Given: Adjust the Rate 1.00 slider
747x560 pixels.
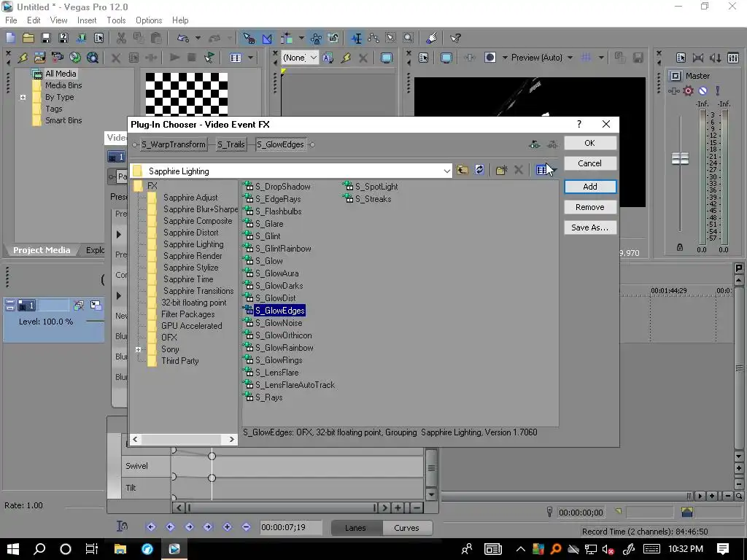Looking at the screenshot, I should click(85, 507).
